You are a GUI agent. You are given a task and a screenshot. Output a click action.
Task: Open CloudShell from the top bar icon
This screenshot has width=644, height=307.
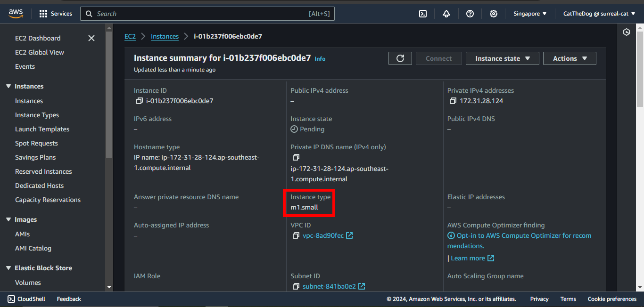click(x=423, y=14)
